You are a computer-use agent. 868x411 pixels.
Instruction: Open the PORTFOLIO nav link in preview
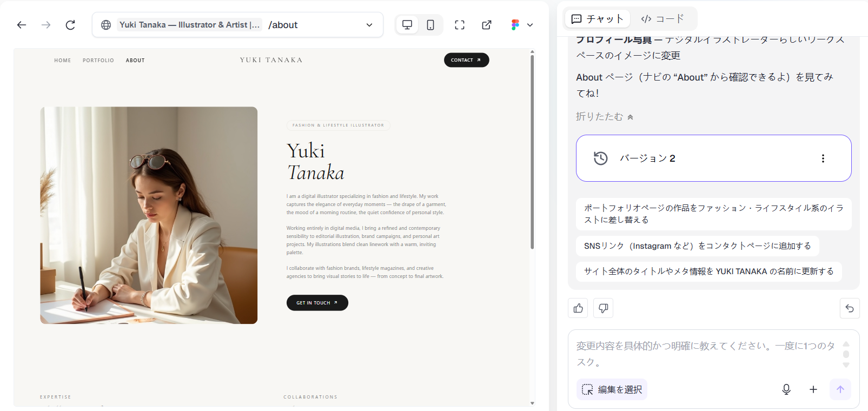click(98, 61)
